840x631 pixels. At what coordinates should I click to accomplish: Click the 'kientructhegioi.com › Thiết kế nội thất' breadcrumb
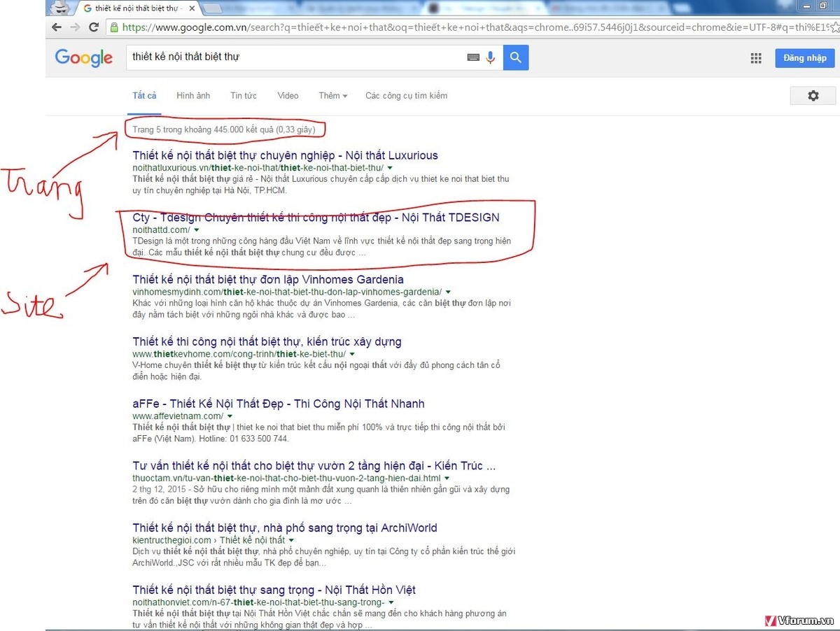209,541
